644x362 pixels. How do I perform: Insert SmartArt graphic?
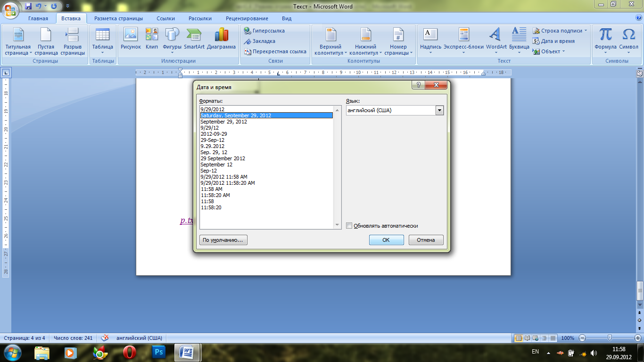[x=194, y=39]
